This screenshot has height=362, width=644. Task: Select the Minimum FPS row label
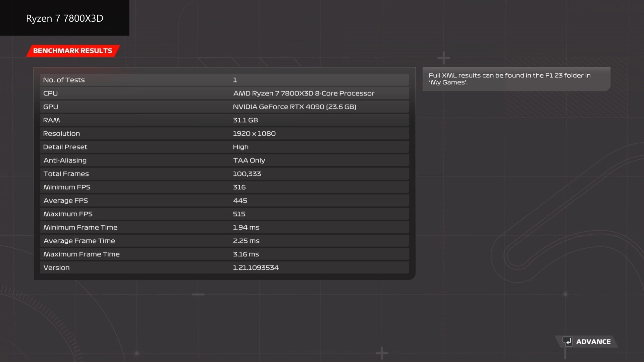(x=67, y=187)
